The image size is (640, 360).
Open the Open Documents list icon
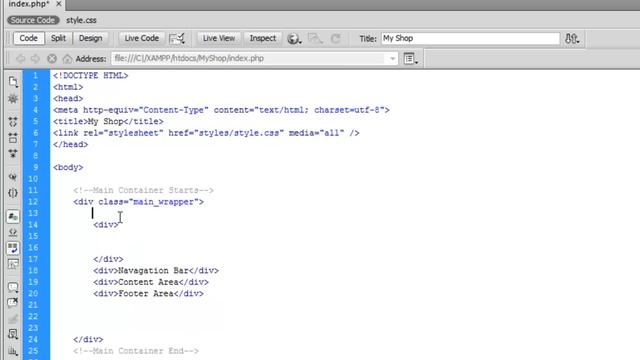click(13, 82)
